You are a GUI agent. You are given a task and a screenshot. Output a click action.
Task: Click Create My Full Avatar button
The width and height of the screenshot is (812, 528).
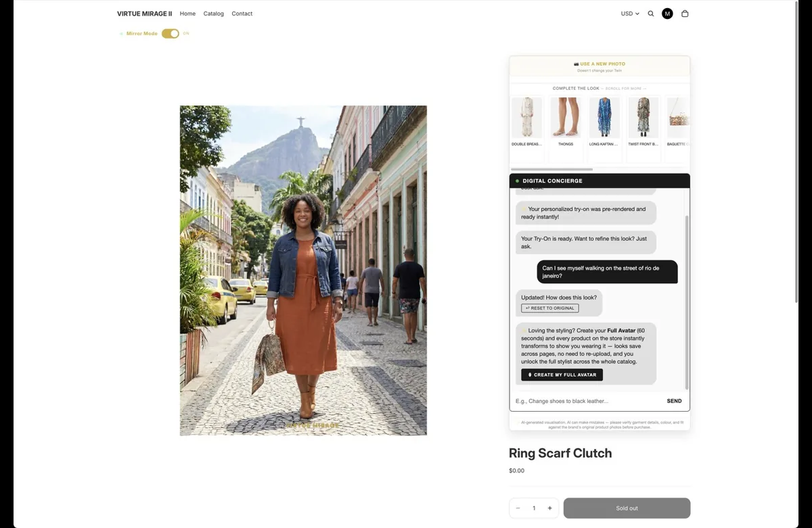[x=562, y=375]
